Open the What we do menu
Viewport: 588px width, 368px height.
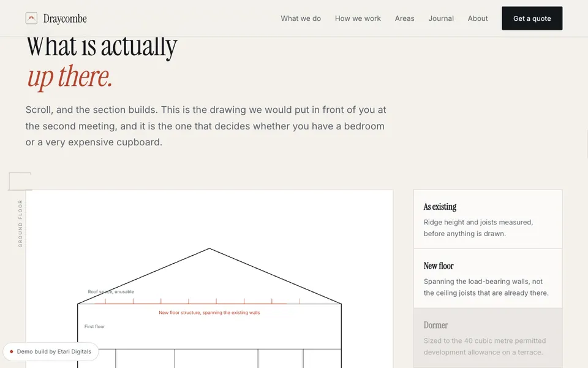(x=301, y=18)
